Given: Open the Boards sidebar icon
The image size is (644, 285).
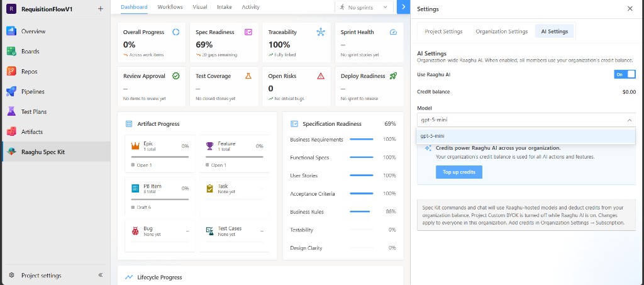Looking at the screenshot, I should [x=11, y=52].
